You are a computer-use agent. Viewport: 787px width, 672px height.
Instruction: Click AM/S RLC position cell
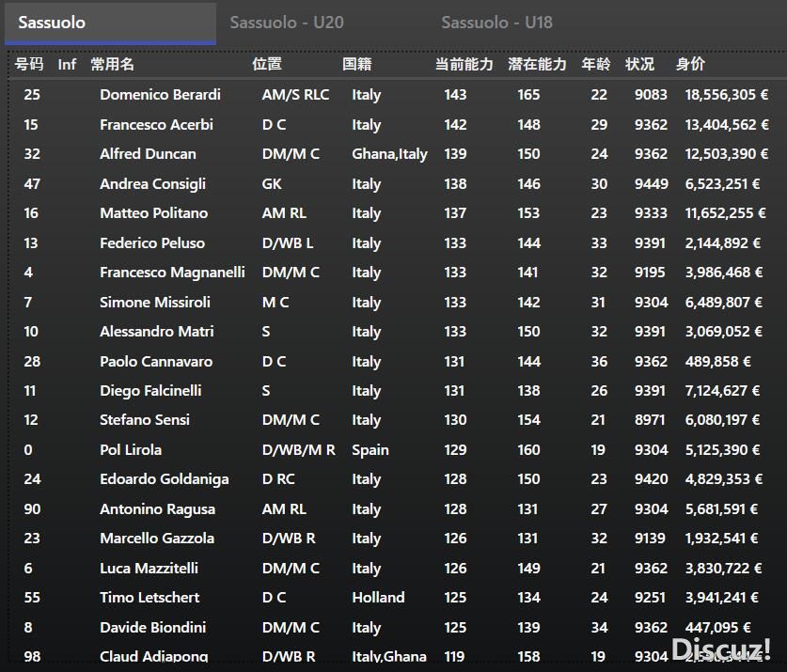click(x=295, y=95)
